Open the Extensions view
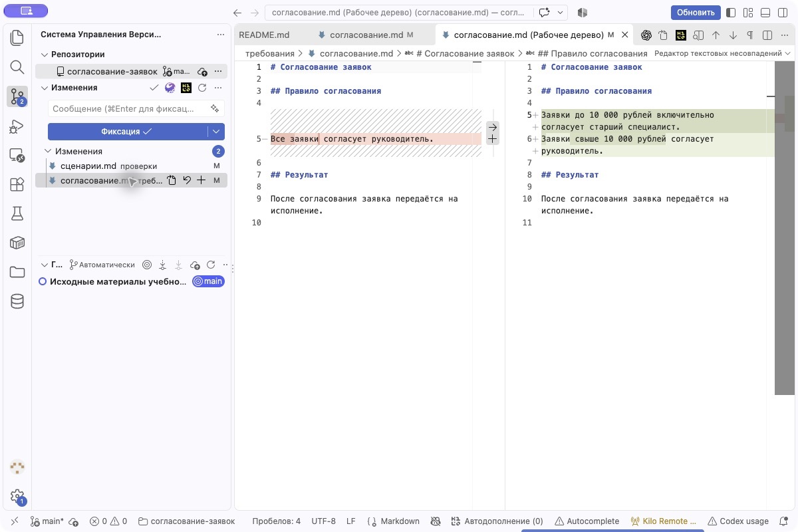The width and height of the screenshot is (798, 532). coord(17,185)
